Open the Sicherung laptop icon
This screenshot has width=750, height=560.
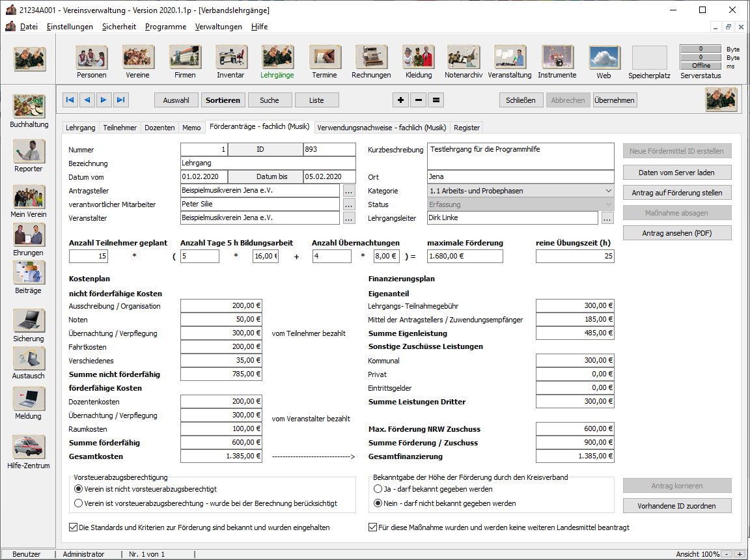pos(29,320)
